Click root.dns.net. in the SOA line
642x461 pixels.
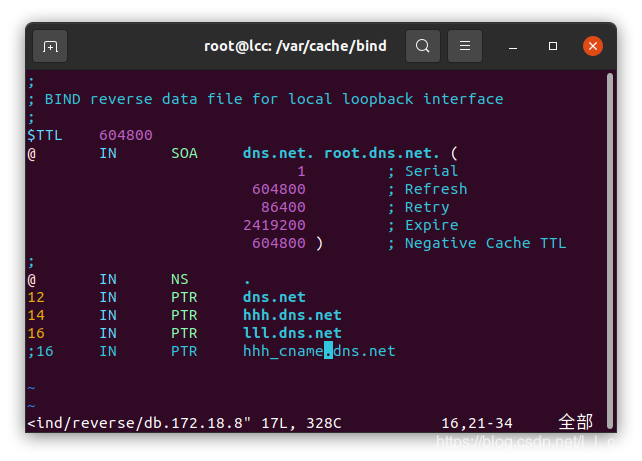coord(382,153)
